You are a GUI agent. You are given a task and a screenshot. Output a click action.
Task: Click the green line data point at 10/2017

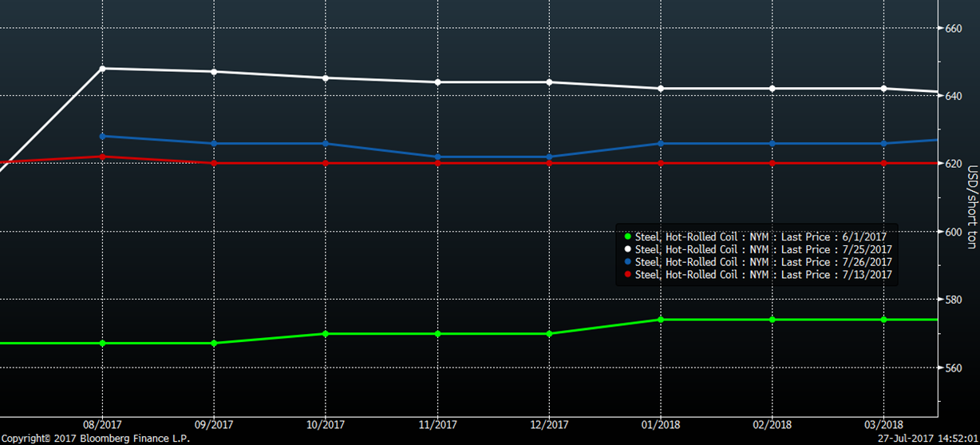pyautogui.click(x=326, y=333)
